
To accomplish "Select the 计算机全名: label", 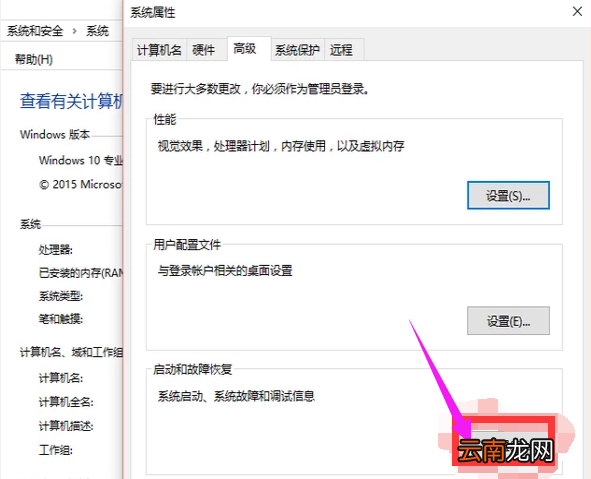I will (66, 402).
